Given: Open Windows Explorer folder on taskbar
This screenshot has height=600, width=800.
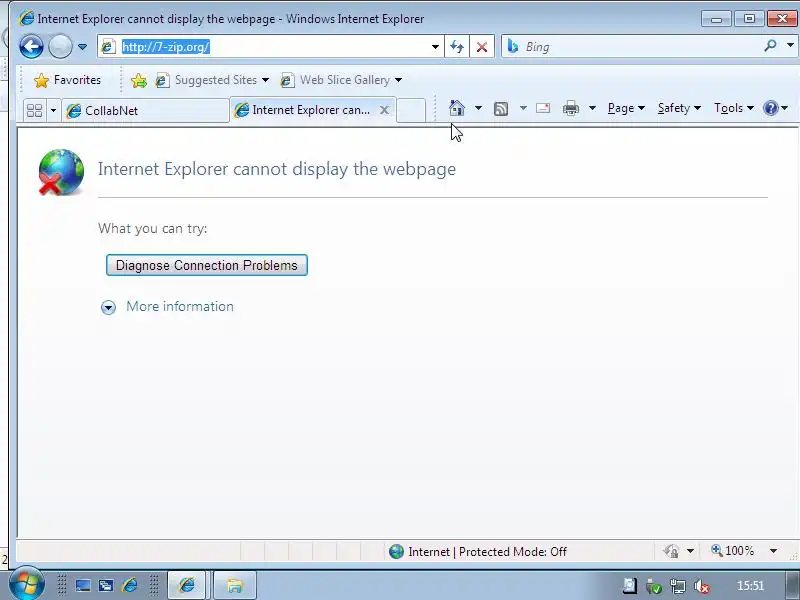Looking at the screenshot, I should pyautogui.click(x=234, y=585).
